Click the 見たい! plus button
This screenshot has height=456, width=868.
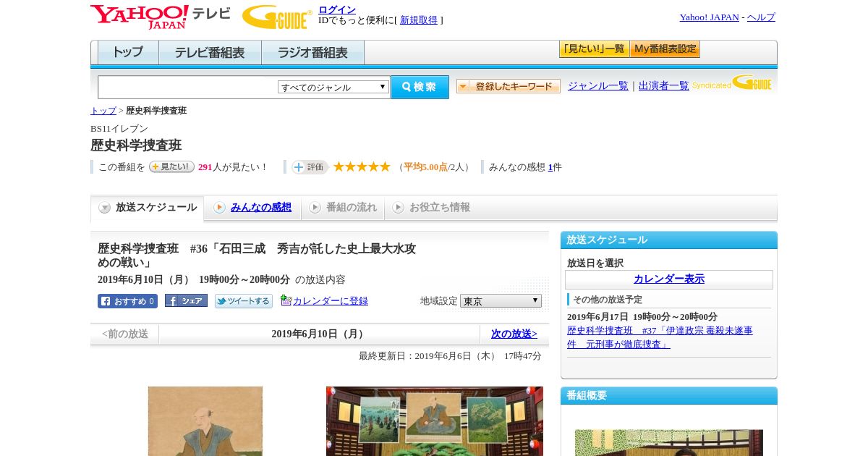[171, 166]
